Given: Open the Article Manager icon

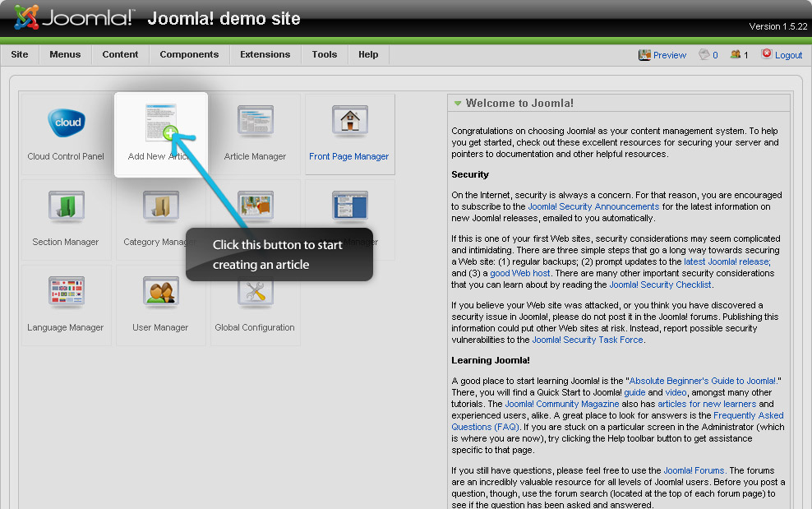Looking at the screenshot, I should pos(256,122).
